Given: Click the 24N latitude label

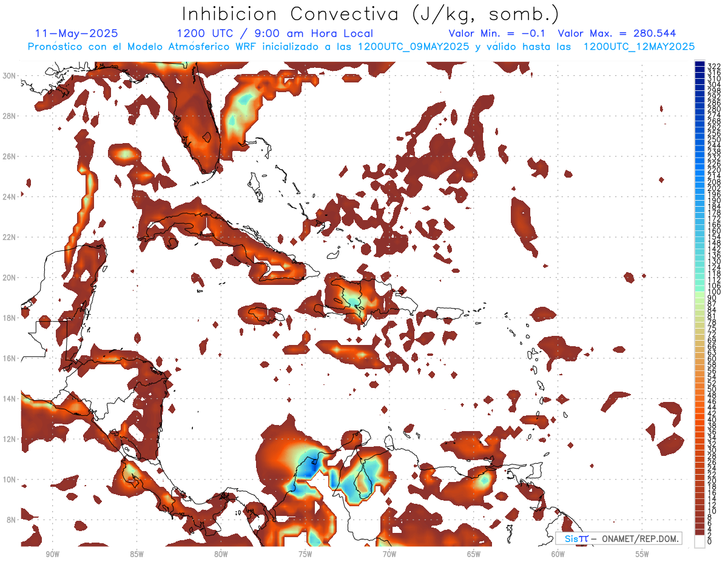Looking at the screenshot, I should pos(10,196).
